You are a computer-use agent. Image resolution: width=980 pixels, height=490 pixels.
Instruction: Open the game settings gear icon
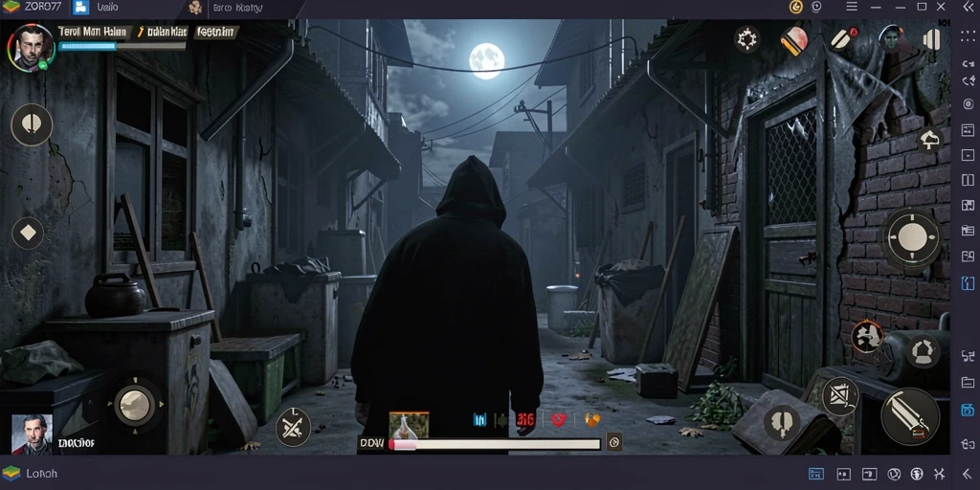(746, 39)
